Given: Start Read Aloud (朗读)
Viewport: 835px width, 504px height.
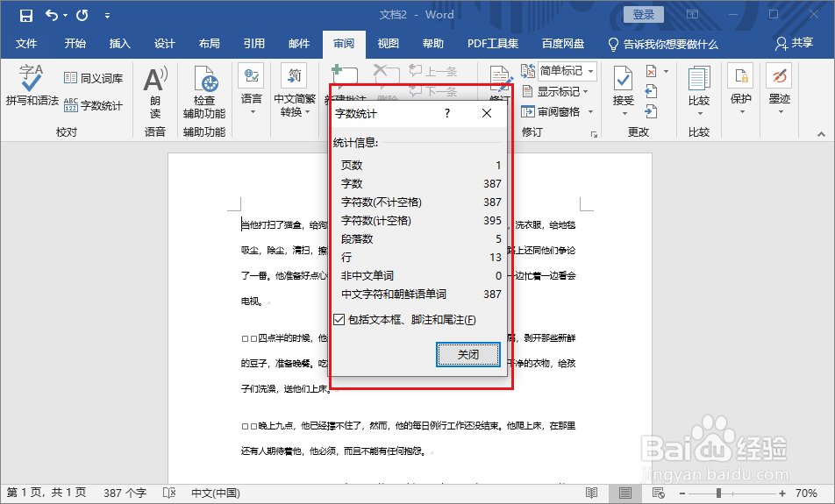Looking at the screenshot, I should pyautogui.click(x=155, y=91).
